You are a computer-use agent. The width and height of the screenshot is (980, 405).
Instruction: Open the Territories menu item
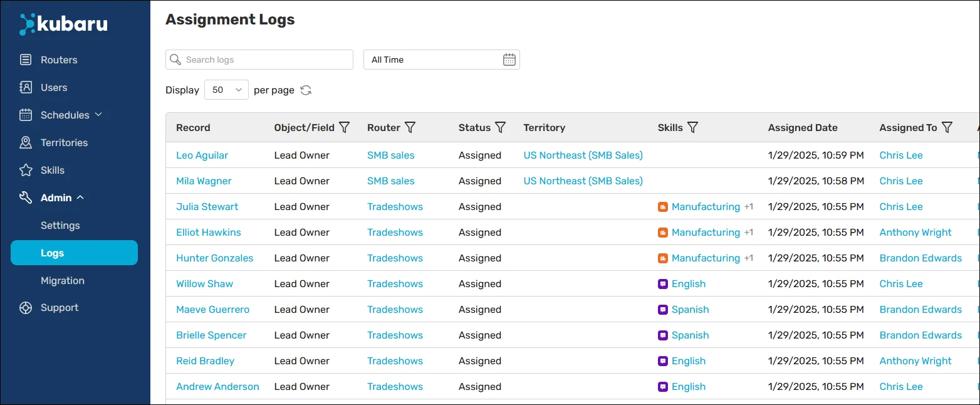(64, 143)
